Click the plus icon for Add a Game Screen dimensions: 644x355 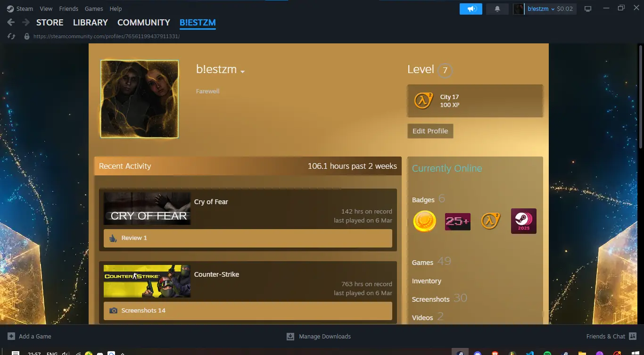tap(11, 336)
